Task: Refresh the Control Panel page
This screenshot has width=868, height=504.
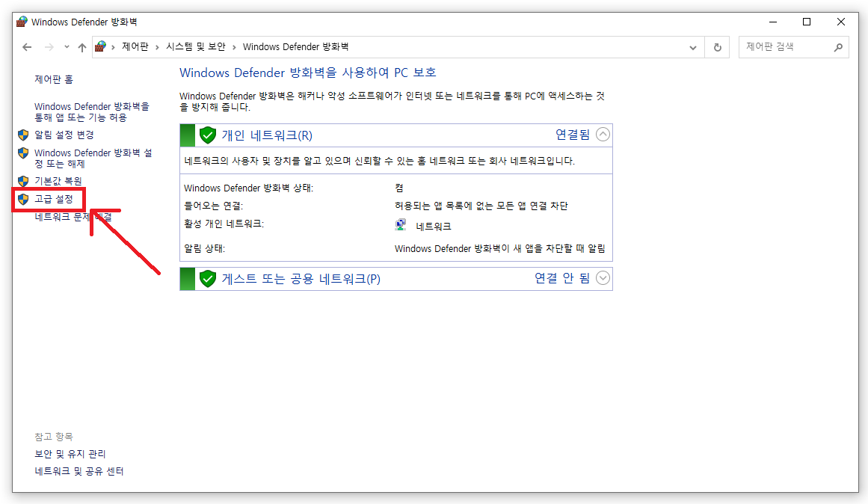Action: 718,47
